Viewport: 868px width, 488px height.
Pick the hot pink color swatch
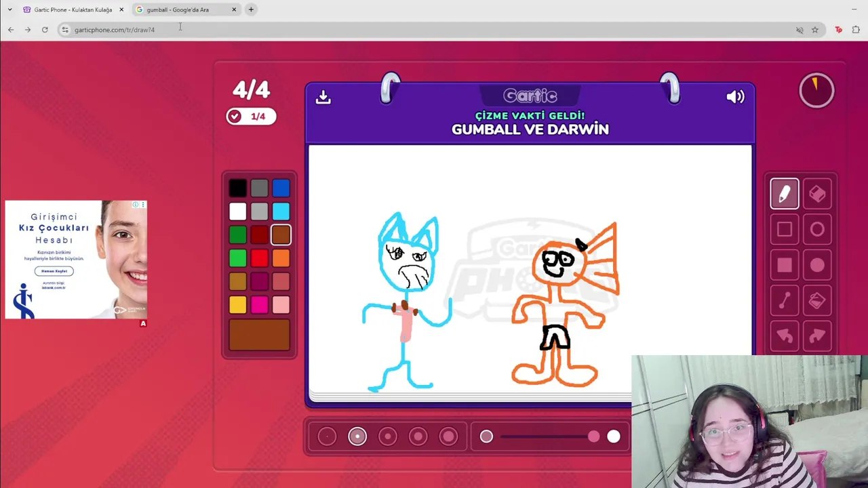tap(260, 305)
